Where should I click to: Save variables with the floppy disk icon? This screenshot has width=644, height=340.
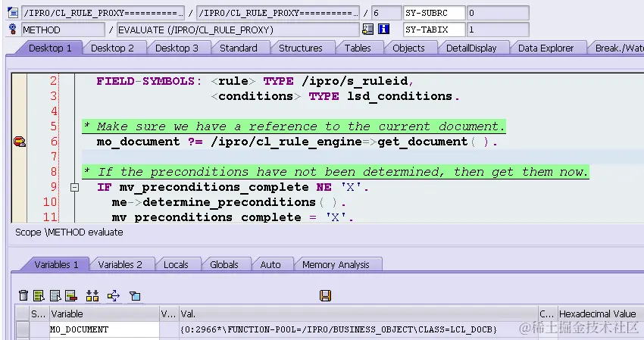325,295
